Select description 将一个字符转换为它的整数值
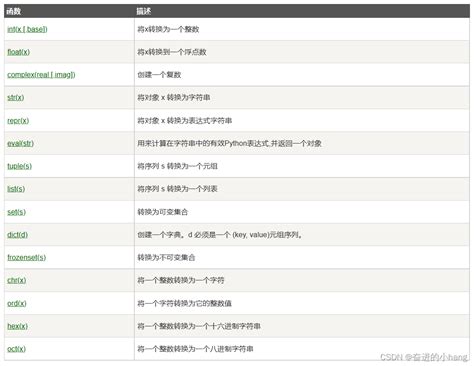The image size is (474, 366). click(185, 303)
